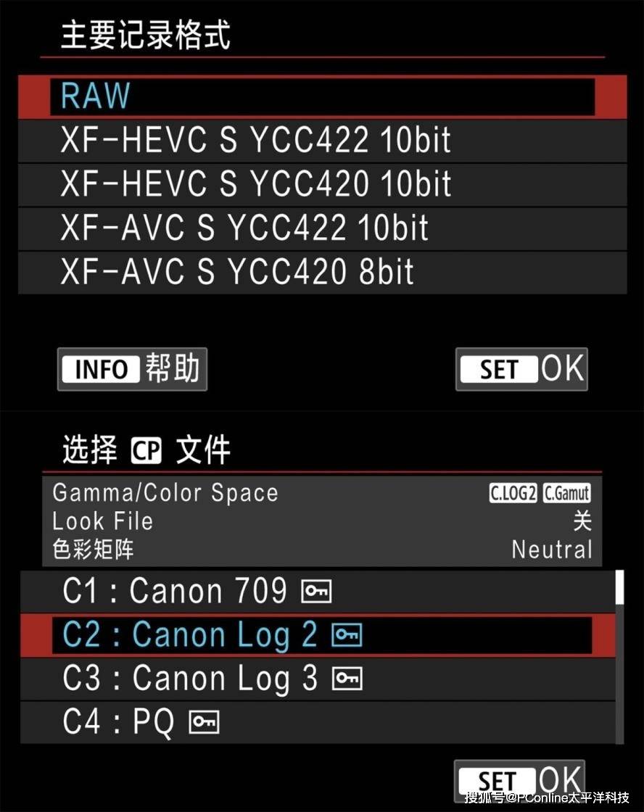Click the C.LOG2 gamma badge
Viewport: 644px width, 812px height.
coord(513,494)
